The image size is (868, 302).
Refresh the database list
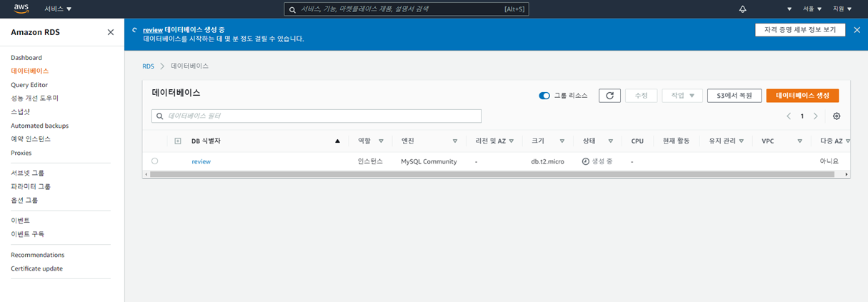pos(609,96)
